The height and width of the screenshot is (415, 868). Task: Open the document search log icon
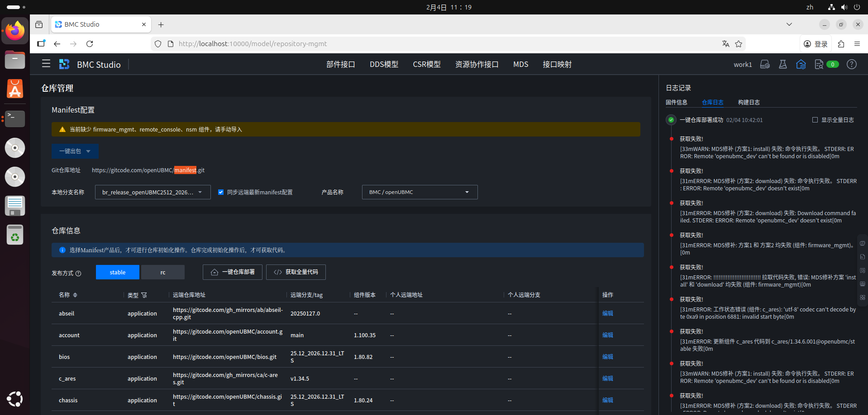click(x=818, y=65)
